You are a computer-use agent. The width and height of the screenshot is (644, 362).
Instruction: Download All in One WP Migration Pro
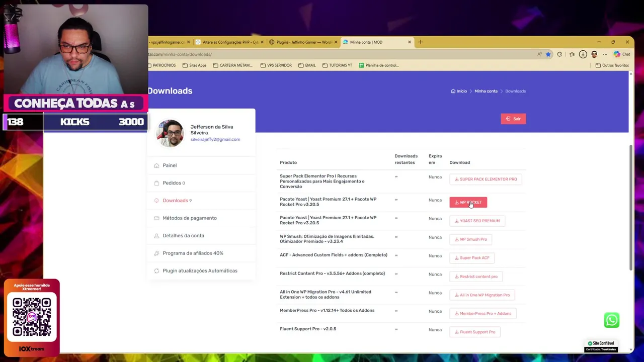pyautogui.click(x=482, y=295)
